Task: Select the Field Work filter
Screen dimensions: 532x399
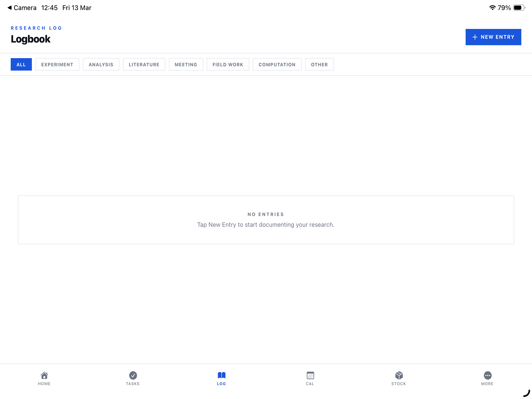Action: pos(228,64)
